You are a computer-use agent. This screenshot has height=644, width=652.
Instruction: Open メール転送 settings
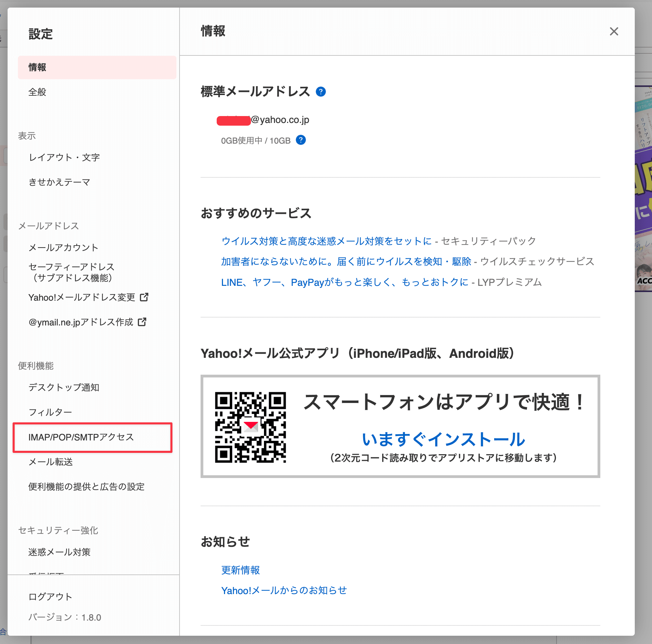[x=51, y=462]
